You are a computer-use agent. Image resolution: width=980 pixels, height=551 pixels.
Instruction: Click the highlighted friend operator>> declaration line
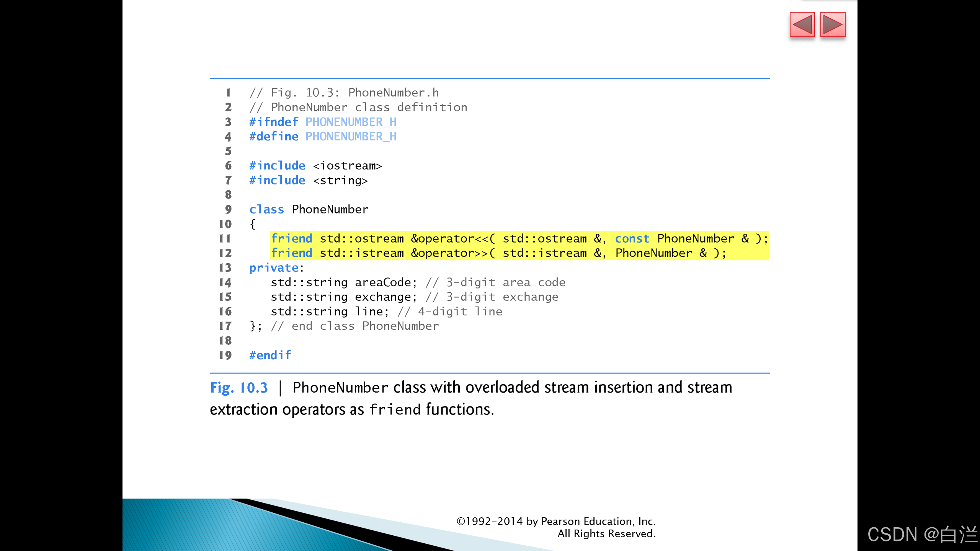tap(498, 253)
